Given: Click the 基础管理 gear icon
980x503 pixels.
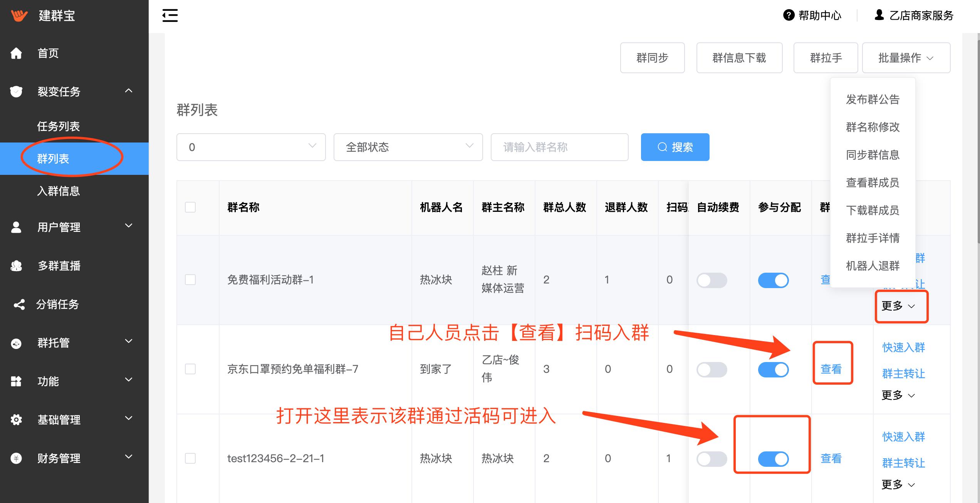Looking at the screenshot, I should click(16, 419).
